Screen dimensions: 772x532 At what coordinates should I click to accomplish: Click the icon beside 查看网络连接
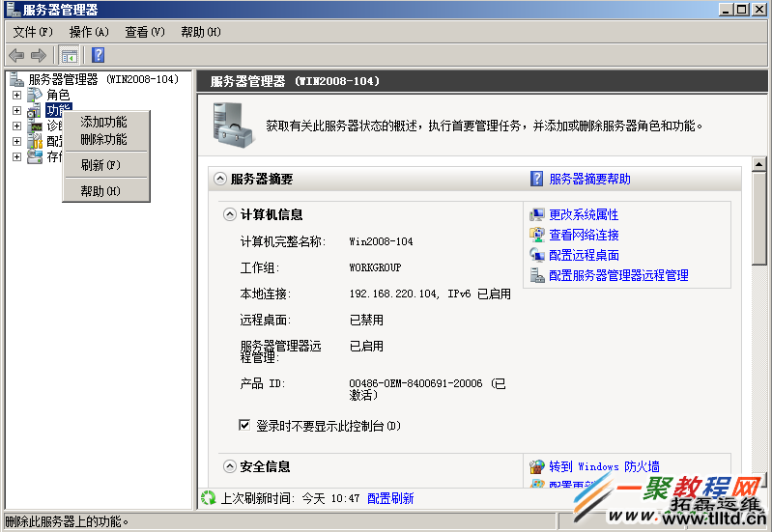click(537, 235)
